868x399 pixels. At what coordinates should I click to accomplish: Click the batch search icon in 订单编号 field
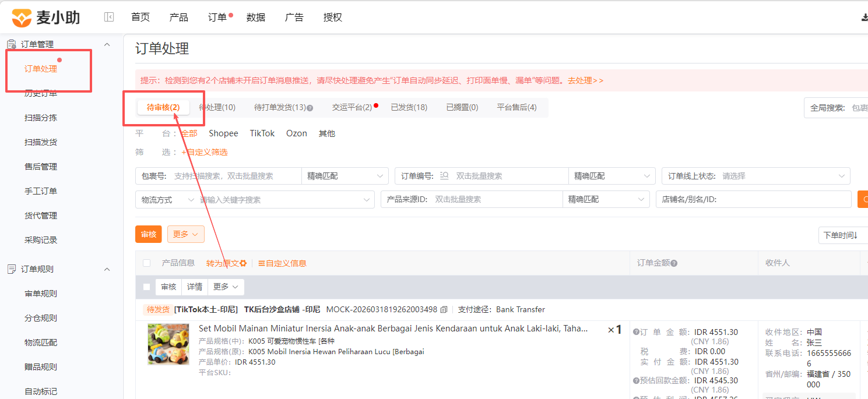click(x=445, y=176)
